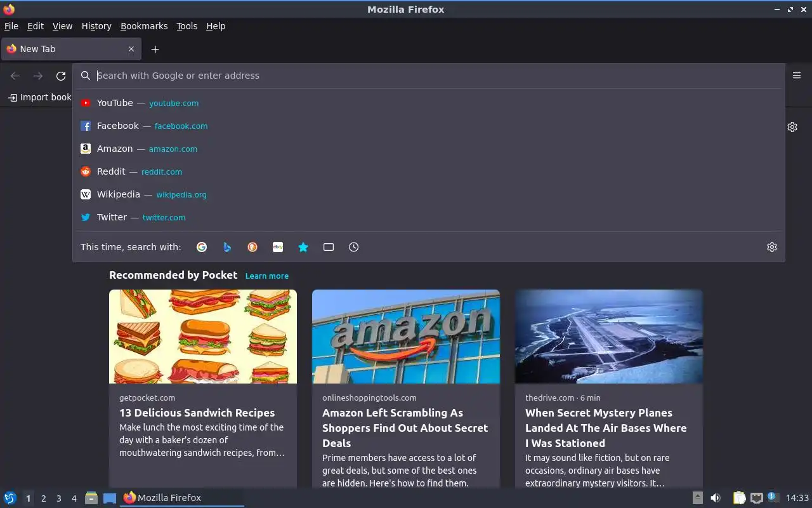Search open Tabs via the tab icon
The height and width of the screenshot is (508, 812).
point(329,247)
